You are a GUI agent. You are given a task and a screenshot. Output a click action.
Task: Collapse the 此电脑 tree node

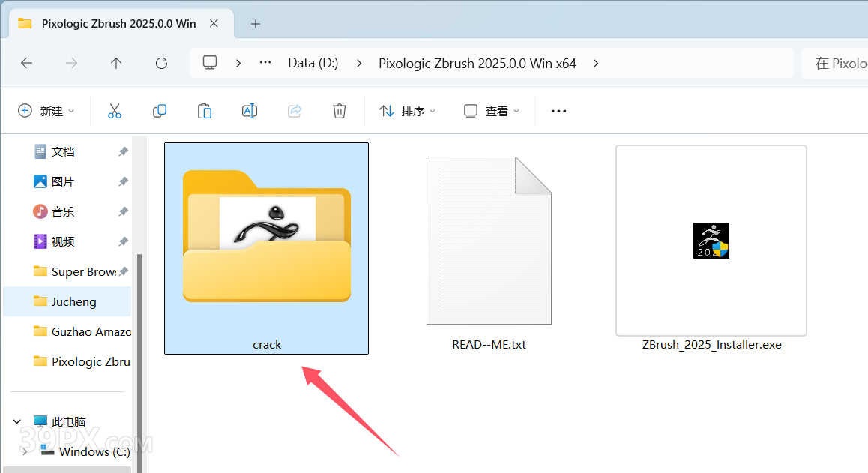[17, 421]
